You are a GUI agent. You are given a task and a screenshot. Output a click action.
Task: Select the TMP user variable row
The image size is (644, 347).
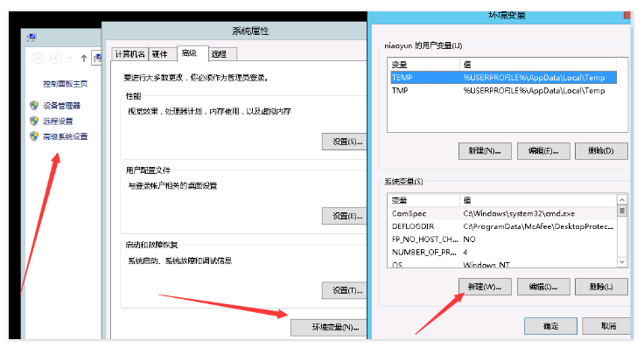pos(503,90)
